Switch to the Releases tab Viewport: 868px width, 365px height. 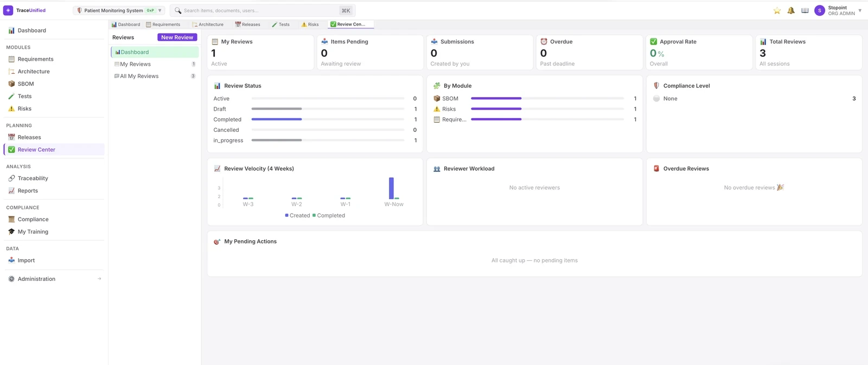click(x=247, y=24)
